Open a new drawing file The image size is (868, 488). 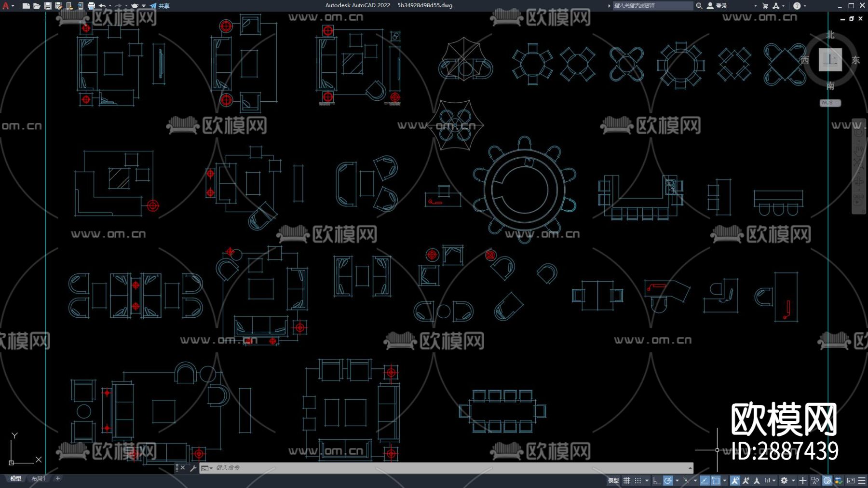tap(26, 6)
